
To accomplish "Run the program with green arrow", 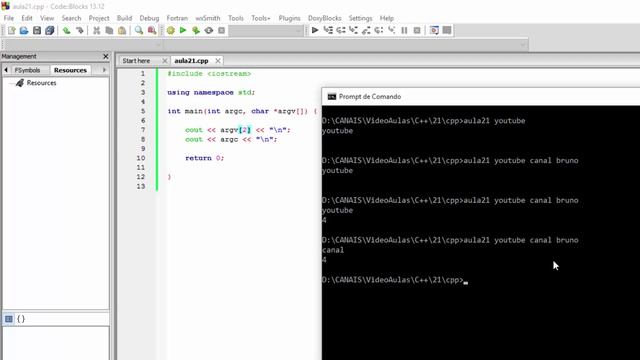I will [183, 31].
